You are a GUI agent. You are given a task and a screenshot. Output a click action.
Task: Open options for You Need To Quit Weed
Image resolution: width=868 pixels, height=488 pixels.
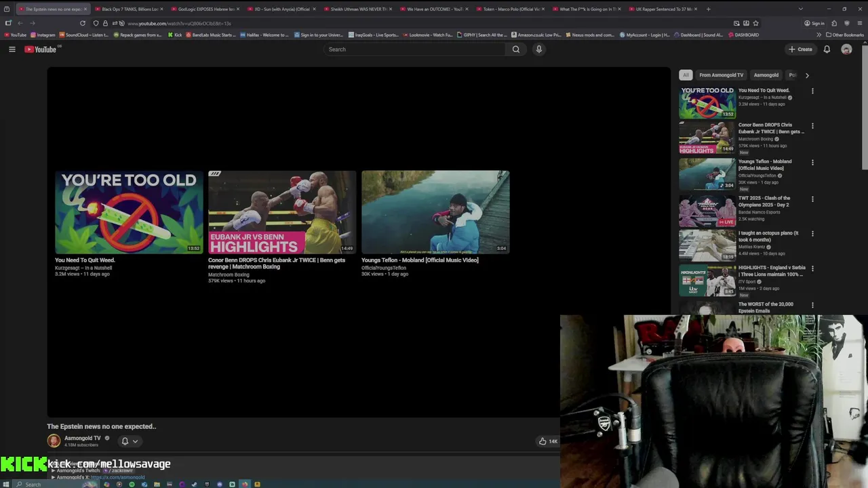click(812, 91)
